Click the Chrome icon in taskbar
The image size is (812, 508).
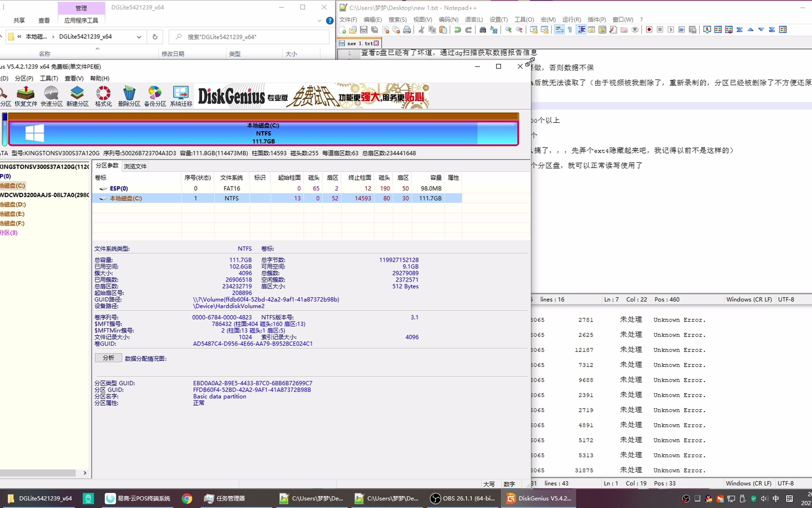[187, 498]
